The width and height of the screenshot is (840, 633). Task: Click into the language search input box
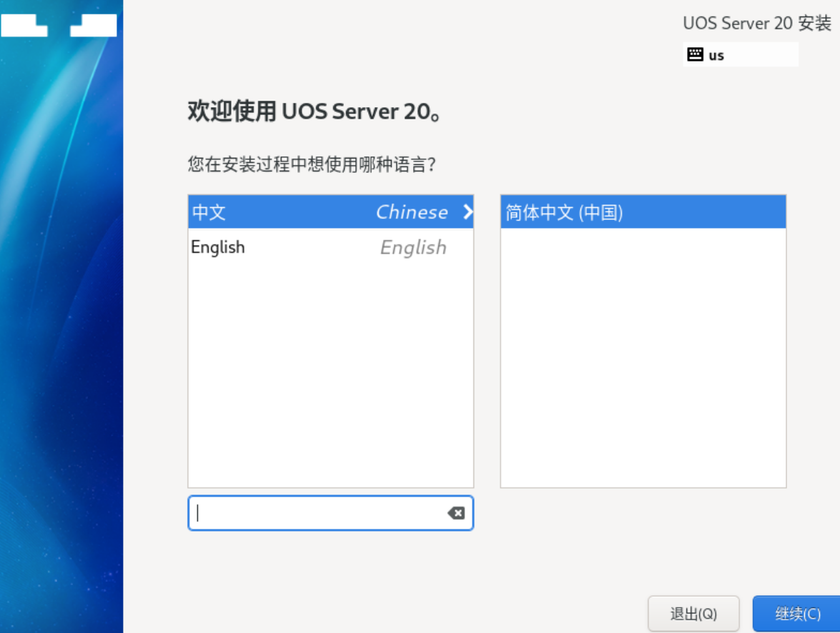tap(330, 513)
